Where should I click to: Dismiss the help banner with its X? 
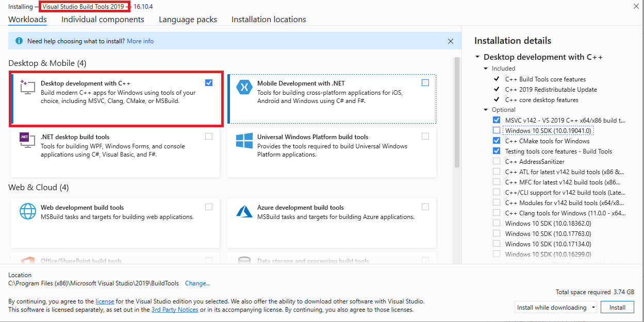pyautogui.click(x=451, y=41)
